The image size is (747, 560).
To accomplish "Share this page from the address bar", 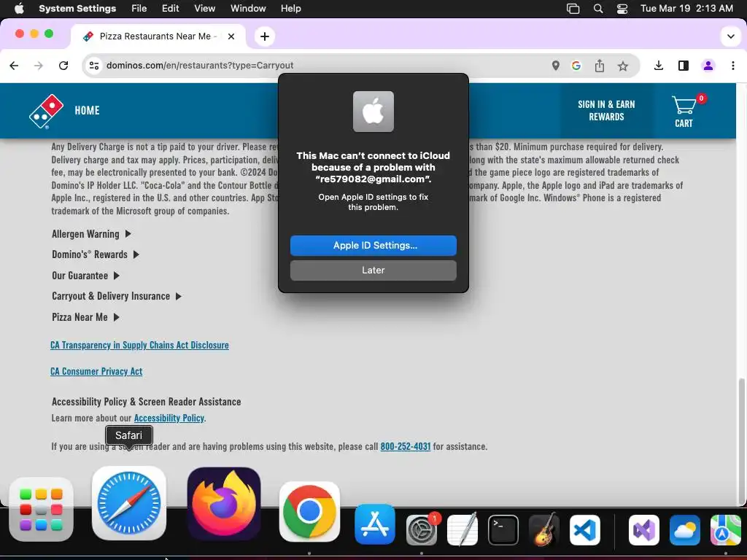I will click(600, 66).
